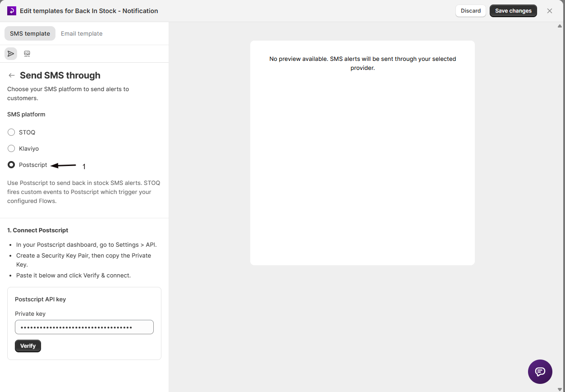565x392 pixels.
Task: Switch to the Email template tab
Action: [x=82, y=33]
